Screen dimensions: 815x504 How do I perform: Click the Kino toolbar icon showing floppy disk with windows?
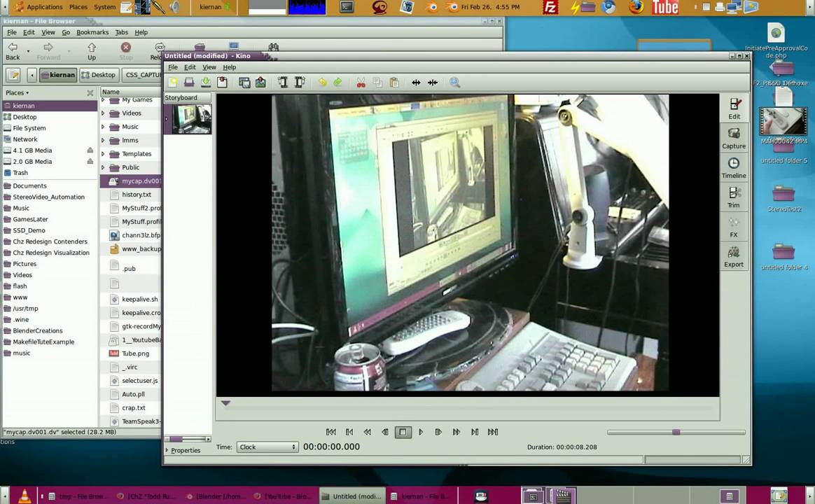[244, 82]
